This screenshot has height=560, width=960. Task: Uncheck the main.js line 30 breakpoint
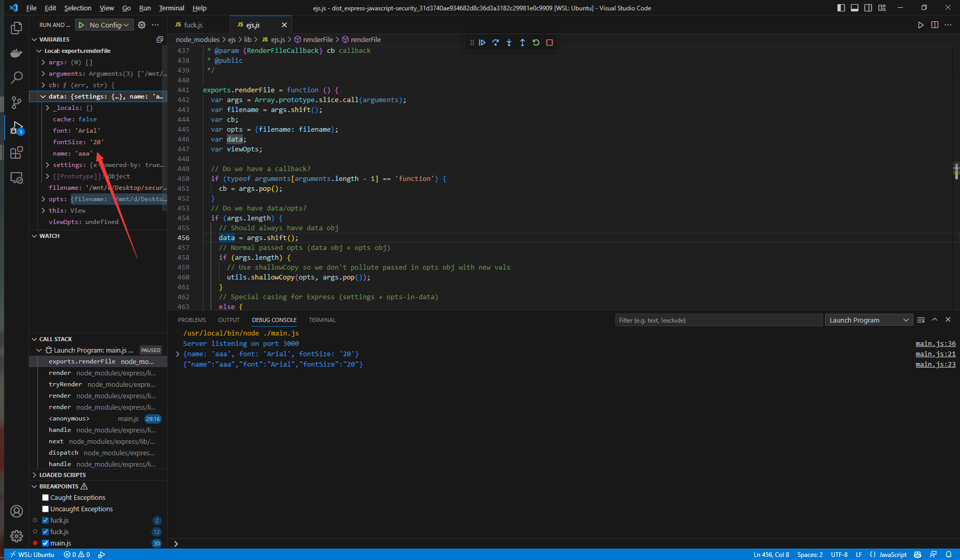pos(45,543)
